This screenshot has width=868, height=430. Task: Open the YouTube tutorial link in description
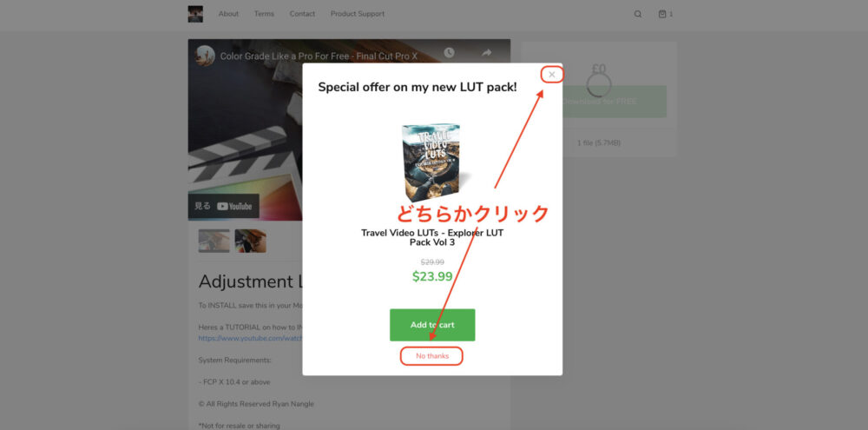[x=250, y=338]
